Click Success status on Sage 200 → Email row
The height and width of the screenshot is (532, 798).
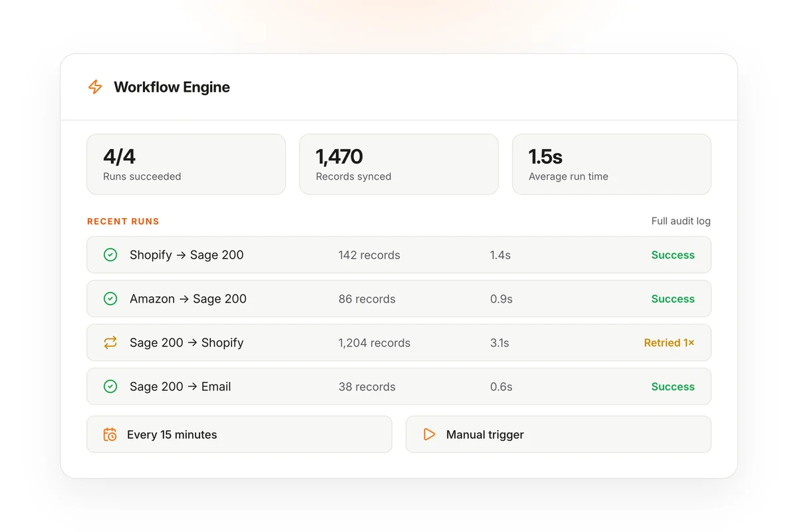tap(673, 386)
